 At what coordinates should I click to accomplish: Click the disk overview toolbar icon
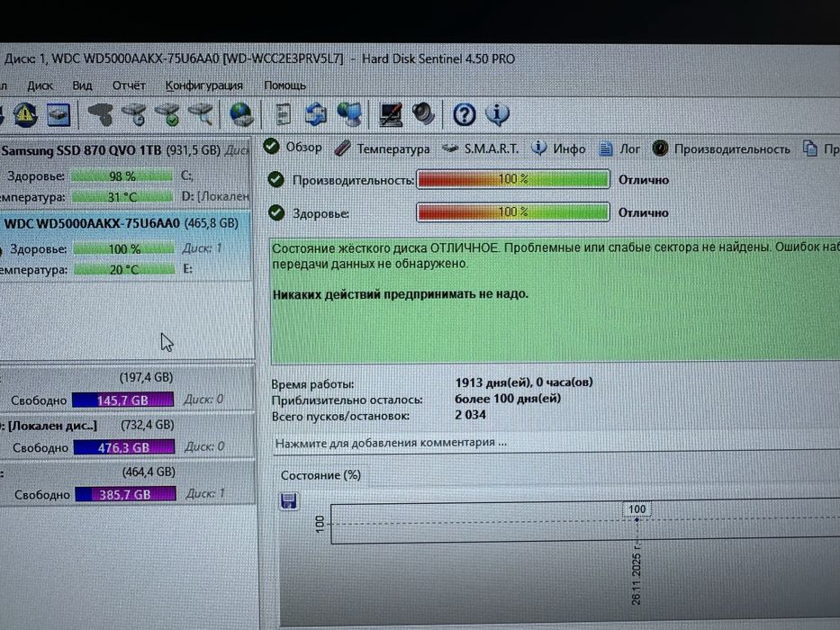(x=58, y=114)
